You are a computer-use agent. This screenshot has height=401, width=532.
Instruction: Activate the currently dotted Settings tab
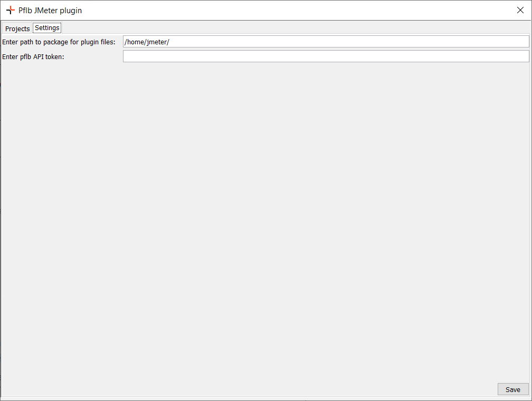(x=46, y=27)
